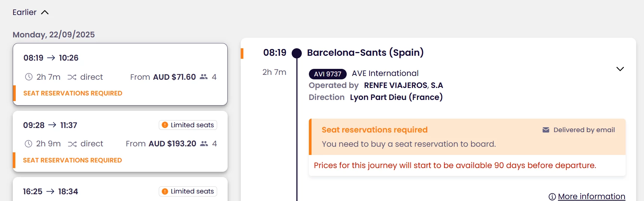This screenshot has height=201, width=644.
Task: Click the Seat reservations required notice heading
Action: tap(374, 130)
